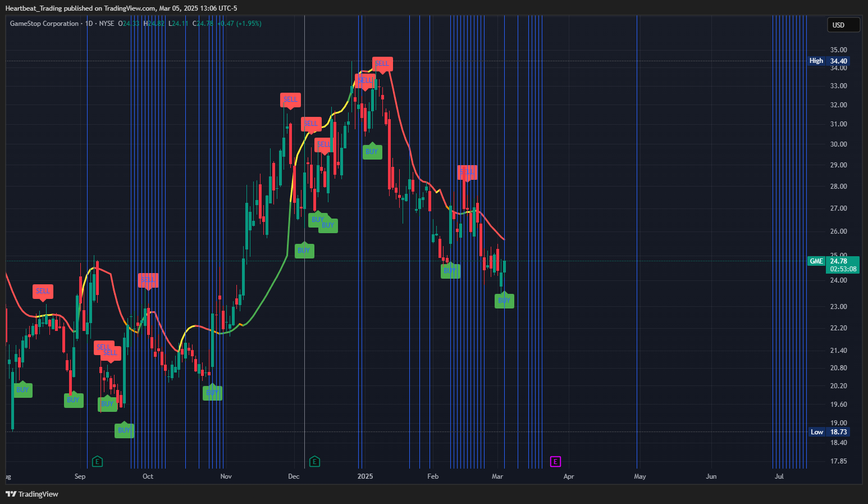868x504 pixels.
Task: Click the May label on the time axis
Action: [x=640, y=476]
